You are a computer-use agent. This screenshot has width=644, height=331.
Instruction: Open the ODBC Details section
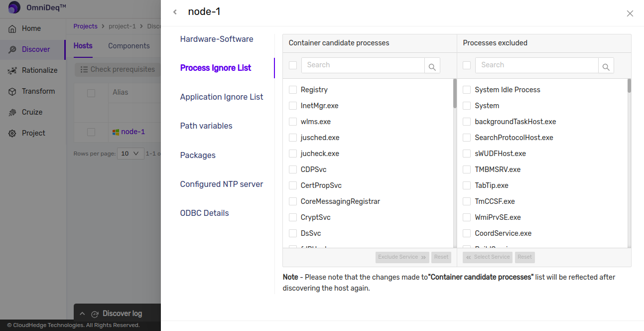pos(205,213)
